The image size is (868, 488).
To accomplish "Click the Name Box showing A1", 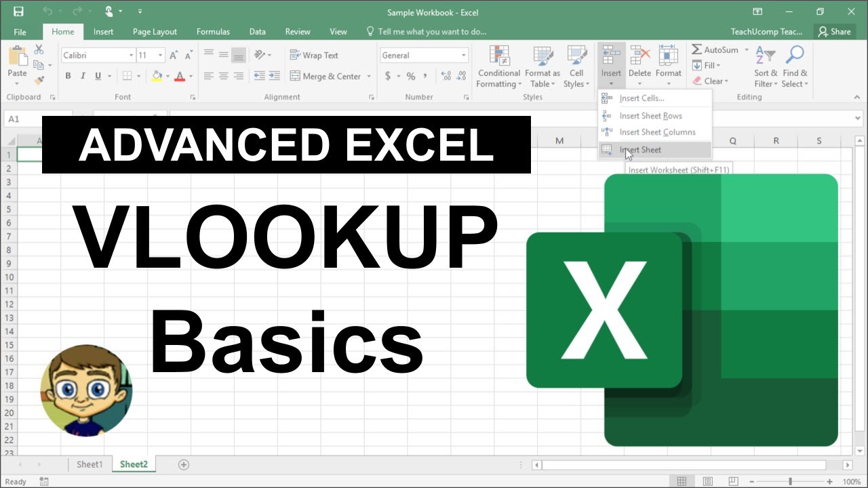I will click(37, 119).
